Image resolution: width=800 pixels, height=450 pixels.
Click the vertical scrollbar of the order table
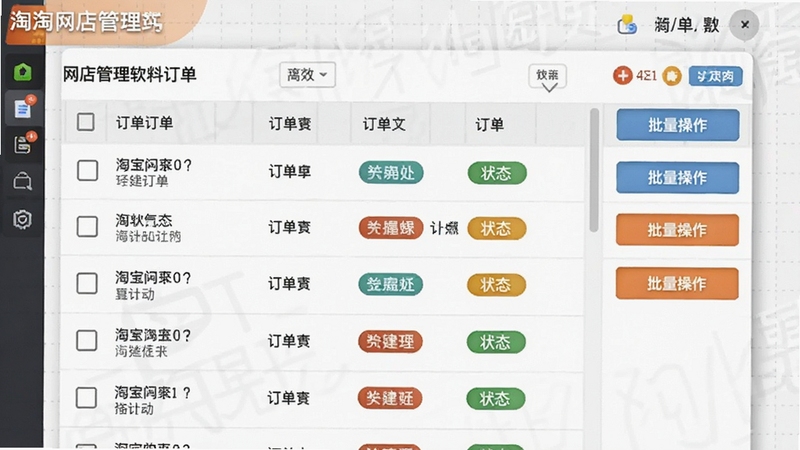point(594,170)
